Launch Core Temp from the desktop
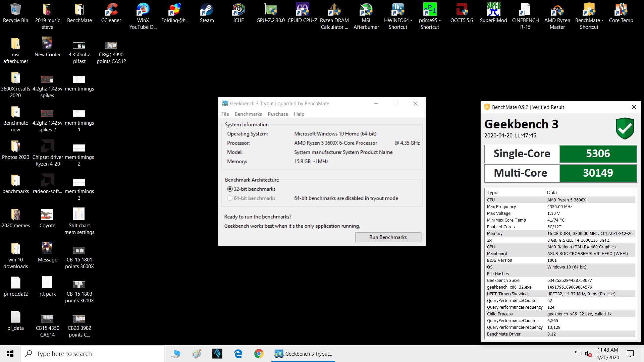Viewport: 644px width, 362px height. 621,13
